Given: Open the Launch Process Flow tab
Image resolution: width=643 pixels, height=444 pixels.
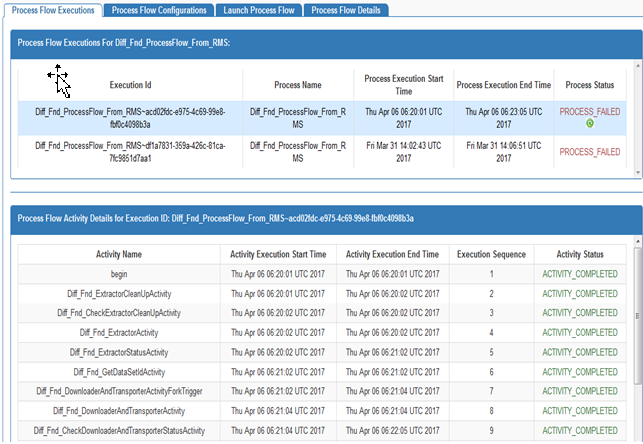Looking at the screenshot, I should pos(259,10).
